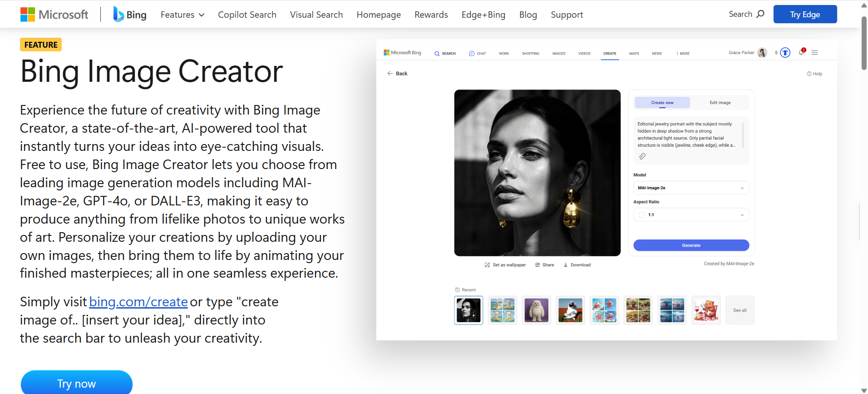Click the scroll-down arrow of the page scrollbar
The width and height of the screenshot is (868, 394).
click(x=864, y=390)
